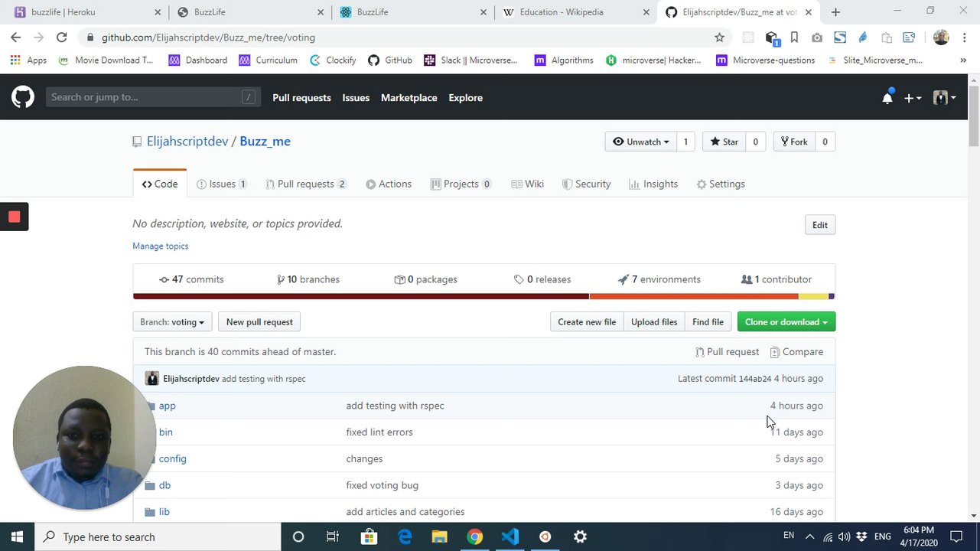Screen dimensions: 980x551
Task: Open the Windows action center icon
Action: click(x=956, y=536)
